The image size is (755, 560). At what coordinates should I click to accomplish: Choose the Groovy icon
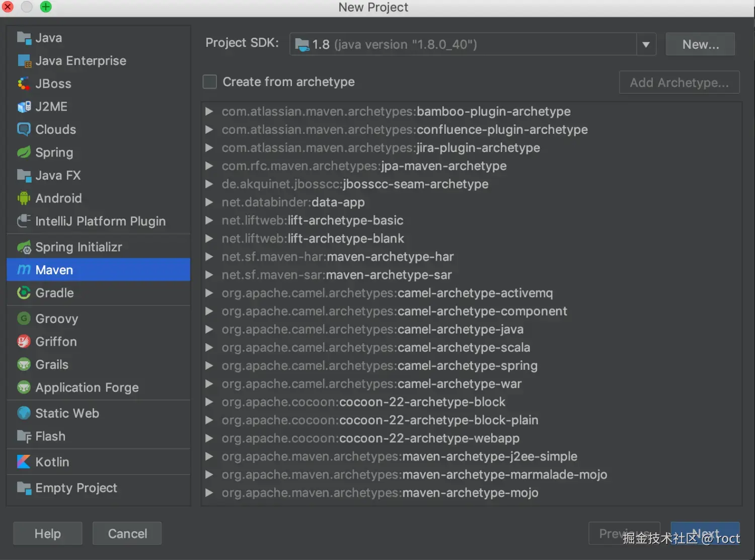24,318
